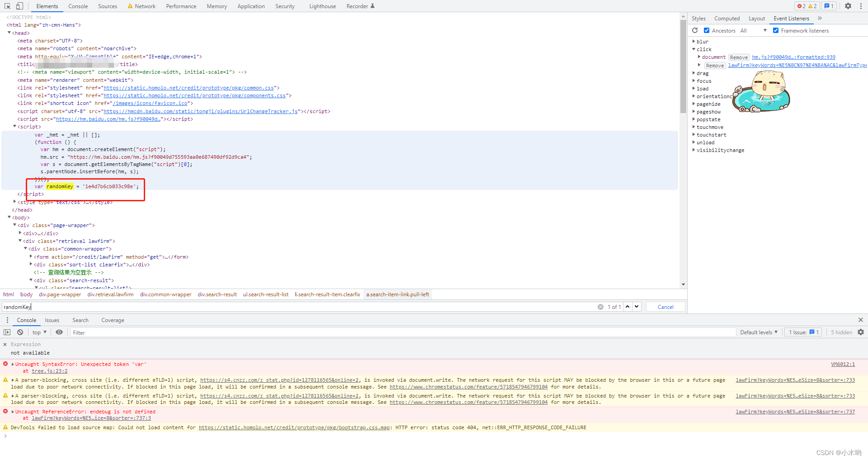This screenshot has width=868, height=460.
Task: Click the 1 Issue button
Action: click(x=804, y=332)
